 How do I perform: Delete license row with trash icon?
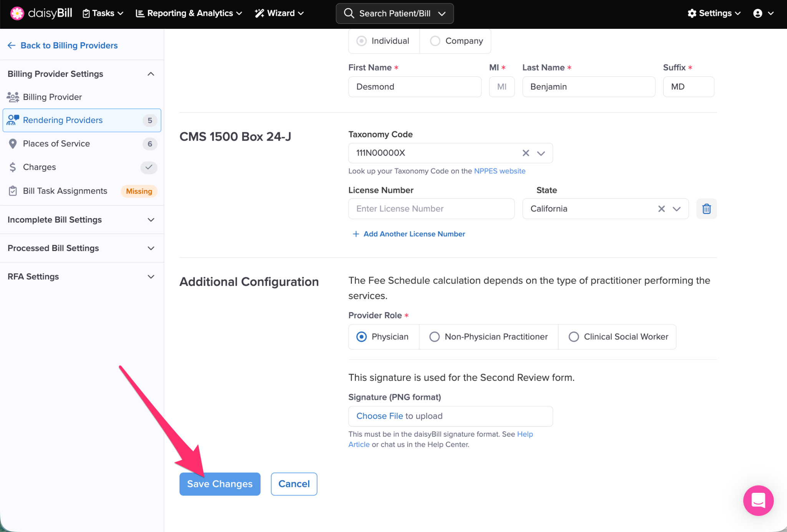tap(706, 209)
